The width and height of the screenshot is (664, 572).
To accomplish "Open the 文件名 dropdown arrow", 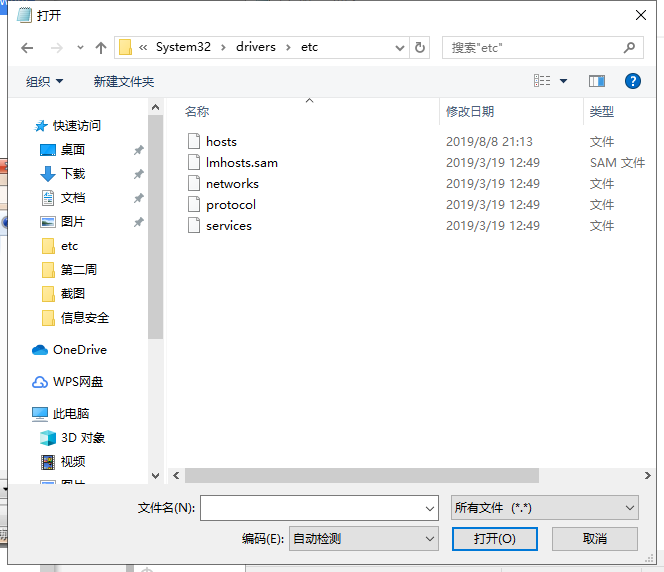I will [430, 508].
